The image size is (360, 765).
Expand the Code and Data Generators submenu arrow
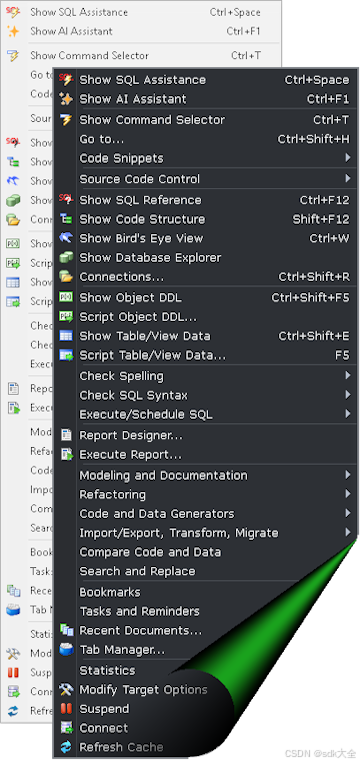point(348,513)
